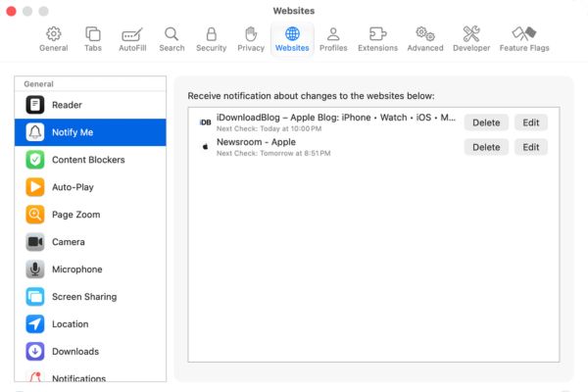Click the iDB favicon in website list
The image size is (588, 392).
coord(205,122)
